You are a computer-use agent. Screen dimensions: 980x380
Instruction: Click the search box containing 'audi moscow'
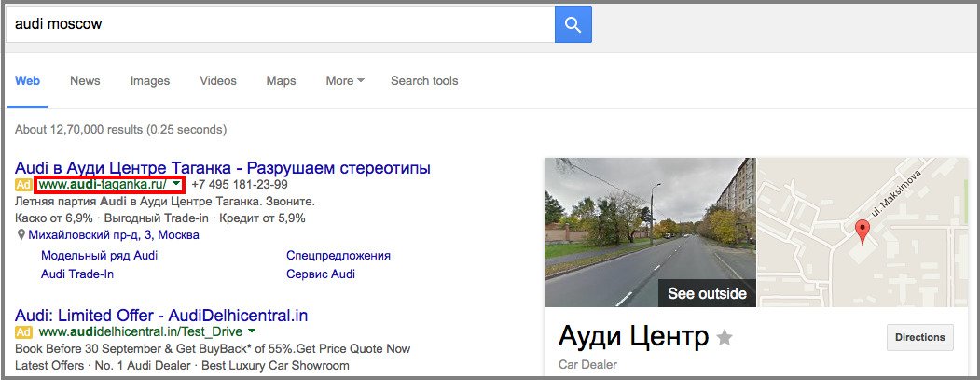pos(280,24)
